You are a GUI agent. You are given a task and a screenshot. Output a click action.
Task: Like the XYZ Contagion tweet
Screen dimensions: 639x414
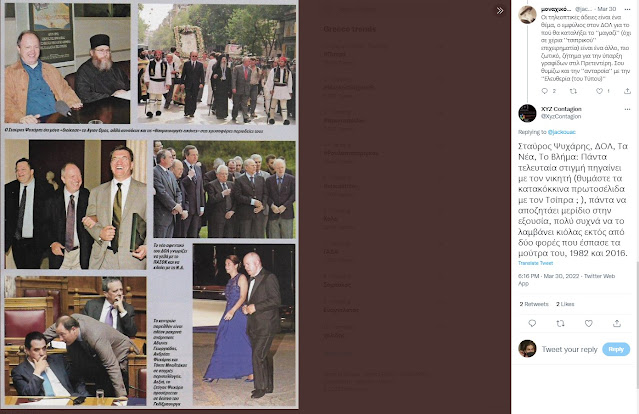(588, 323)
